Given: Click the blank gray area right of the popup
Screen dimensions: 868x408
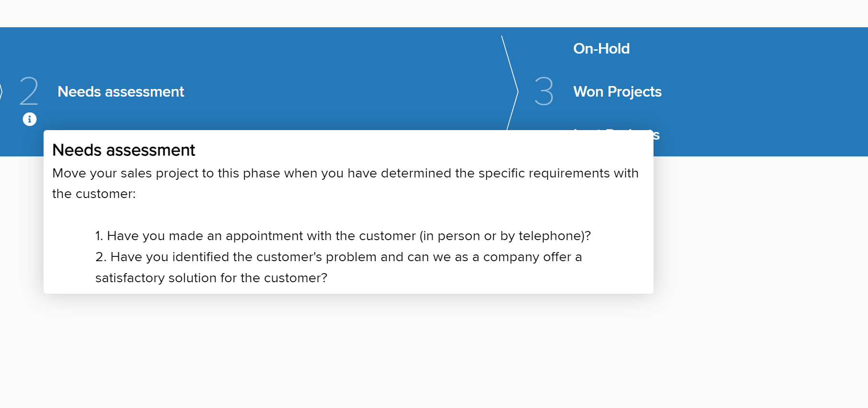Looking at the screenshot, I should [761, 239].
